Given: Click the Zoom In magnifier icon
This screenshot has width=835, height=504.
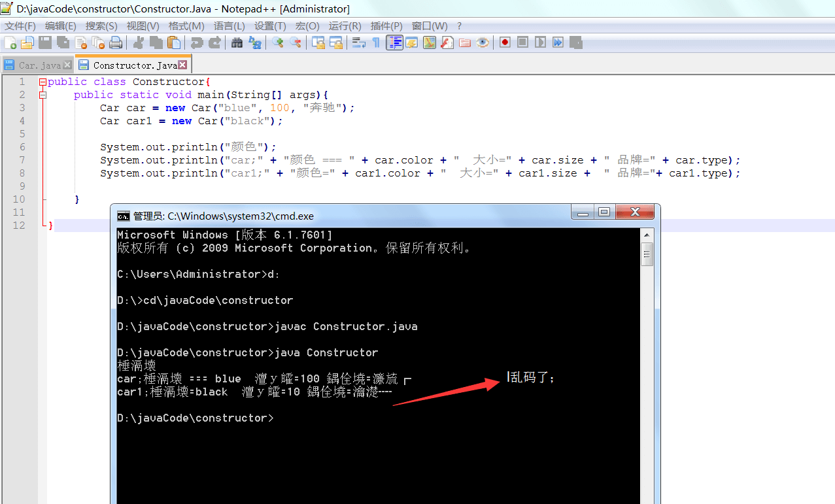Looking at the screenshot, I should 278,42.
